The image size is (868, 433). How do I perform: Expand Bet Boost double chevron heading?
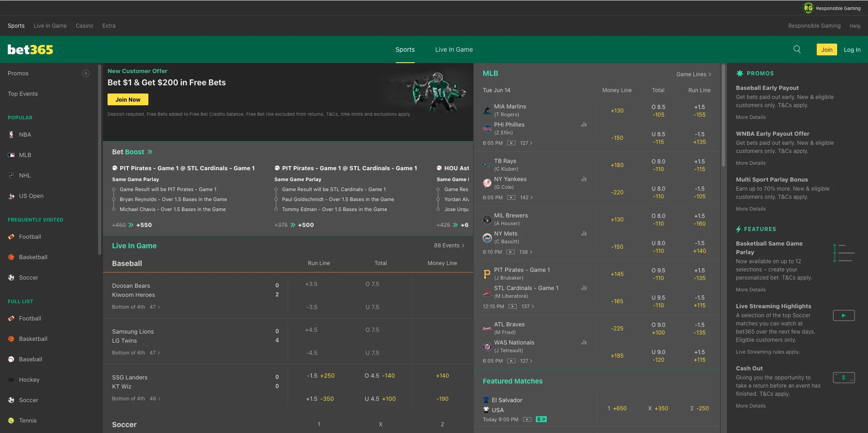point(150,152)
